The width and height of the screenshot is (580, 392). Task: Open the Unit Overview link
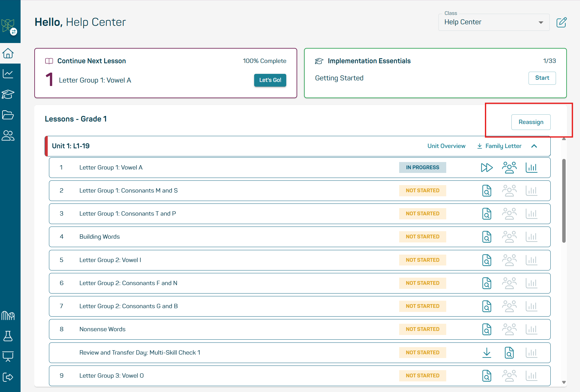[x=446, y=146]
